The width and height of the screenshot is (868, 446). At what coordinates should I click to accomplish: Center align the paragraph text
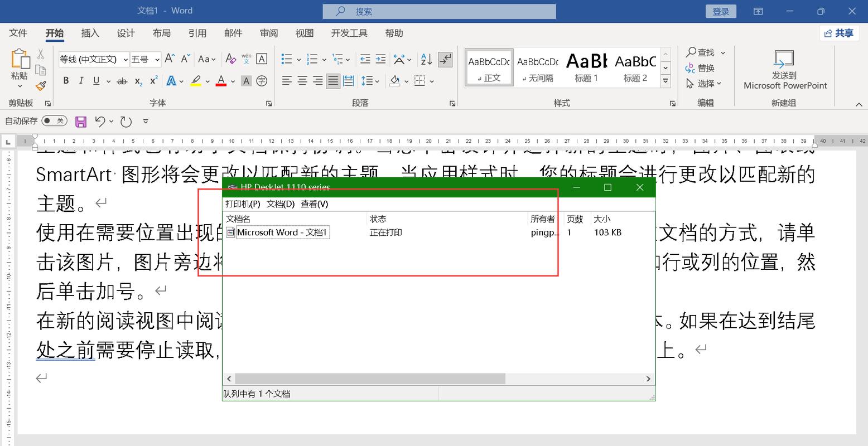tap(302, 81)
